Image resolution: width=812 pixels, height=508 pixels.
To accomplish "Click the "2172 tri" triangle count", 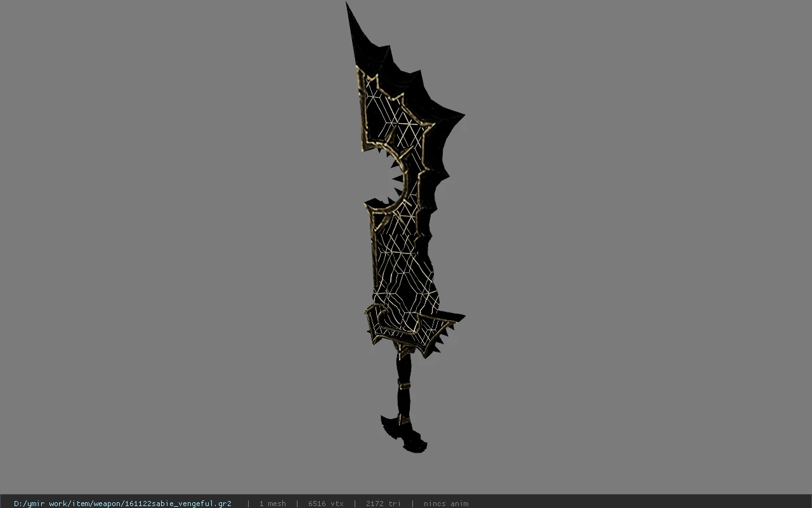I will (x=383, y=504).
